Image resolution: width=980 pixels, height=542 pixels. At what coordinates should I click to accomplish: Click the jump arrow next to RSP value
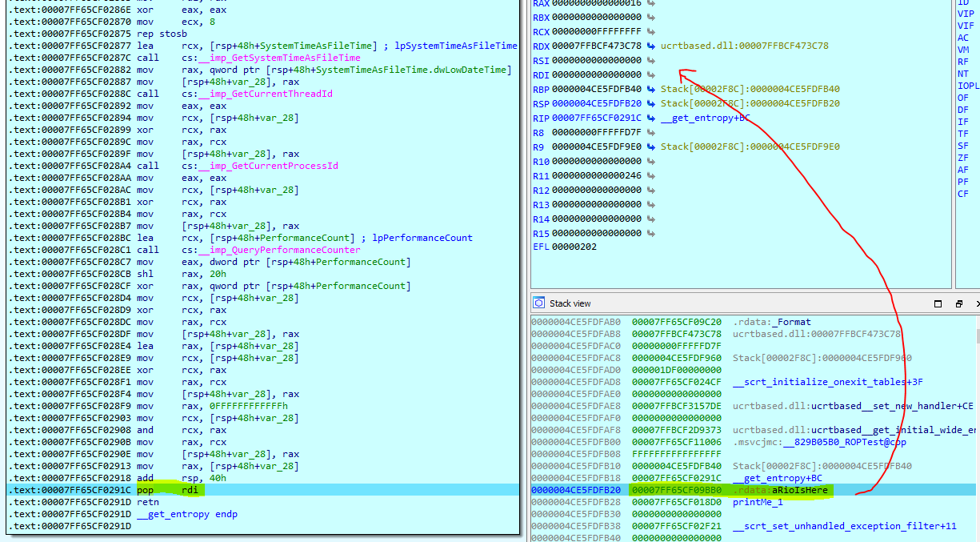click(x=650, y=104)
